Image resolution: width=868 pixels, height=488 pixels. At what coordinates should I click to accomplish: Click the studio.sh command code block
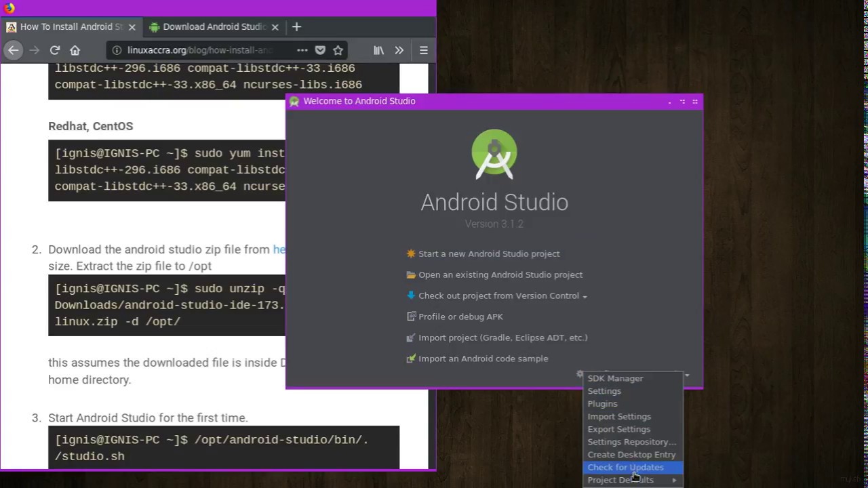(224, 447)
